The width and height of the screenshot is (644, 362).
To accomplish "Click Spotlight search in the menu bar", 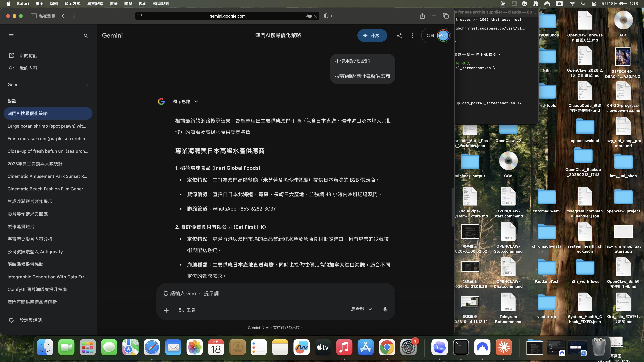I will (x=583, y=3).
